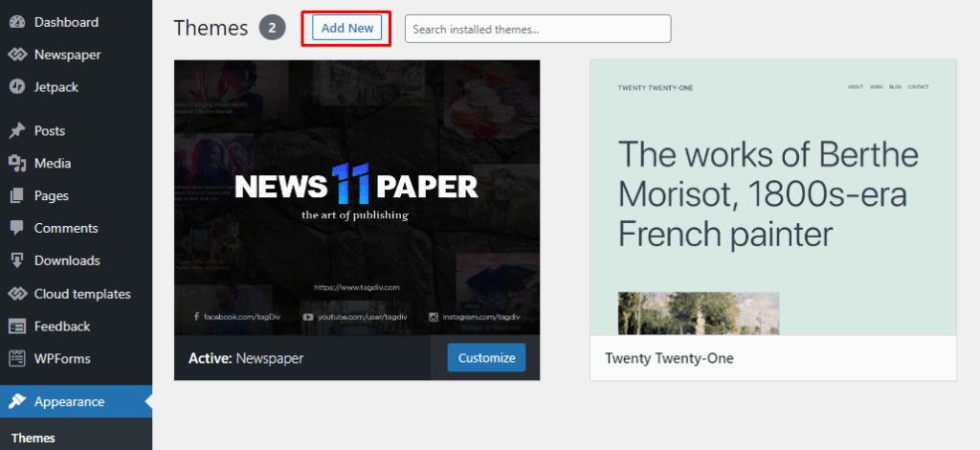The height and width of the screenshot is (450, 980).
Task: Click the Cloud templates icon
Action: click(17, 294)
